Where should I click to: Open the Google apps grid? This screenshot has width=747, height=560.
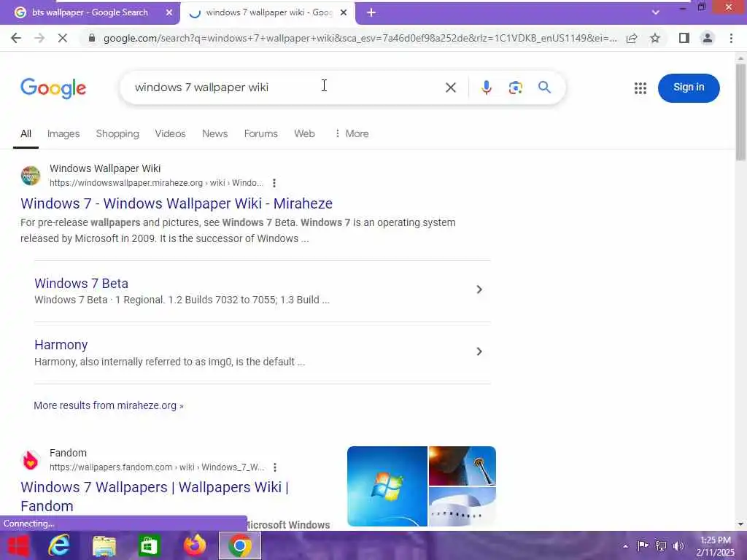tap(640, 88)
